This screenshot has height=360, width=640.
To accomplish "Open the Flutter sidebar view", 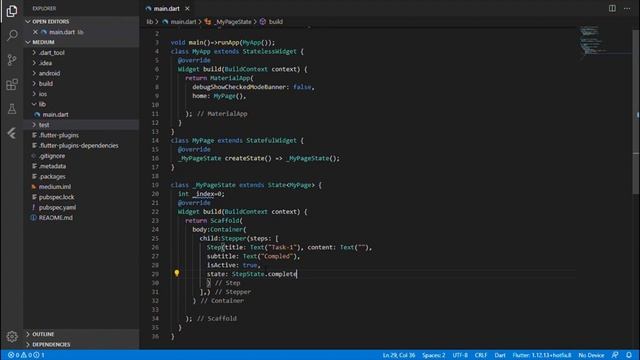I will pos(12,133).
